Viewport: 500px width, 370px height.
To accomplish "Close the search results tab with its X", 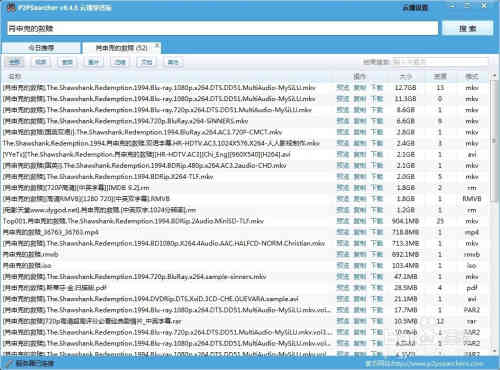I will 157,44.
